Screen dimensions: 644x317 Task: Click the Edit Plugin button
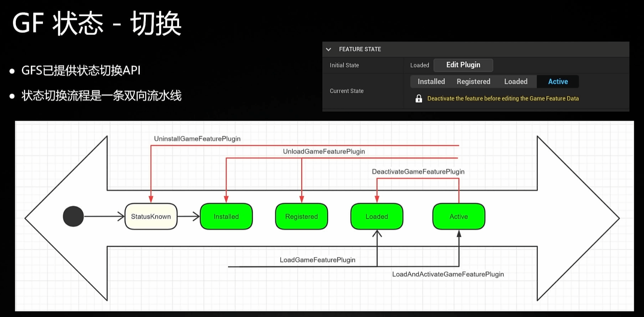point(463,65)
